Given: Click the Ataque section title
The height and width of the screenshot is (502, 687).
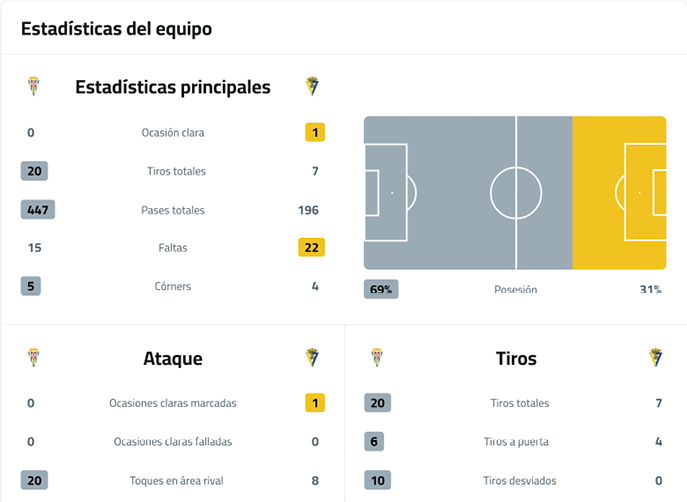Looking at the screenshot, I should click(172, 358).
